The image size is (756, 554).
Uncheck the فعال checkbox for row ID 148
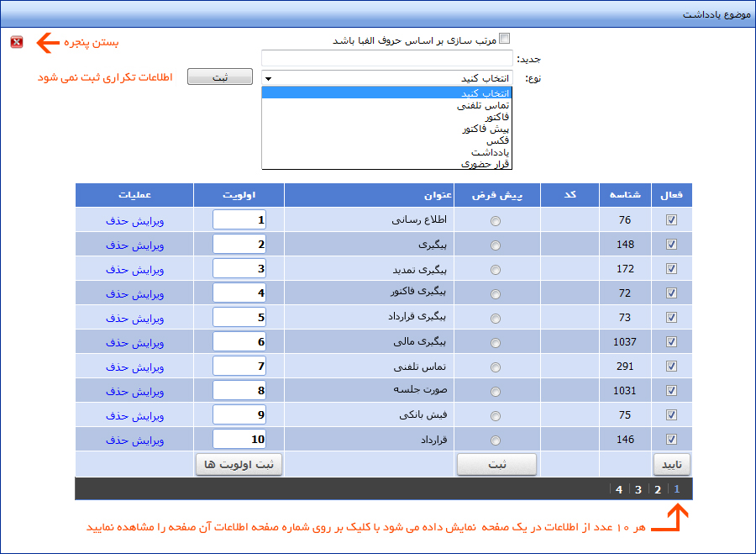pyautogui.click(x=671, y=244)
